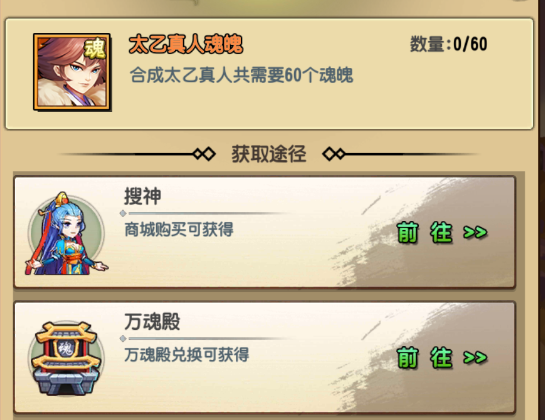Click the 搜神 blue-haired character icon
The width and height of the screenshot is (545, 420).
coord(67,233)
